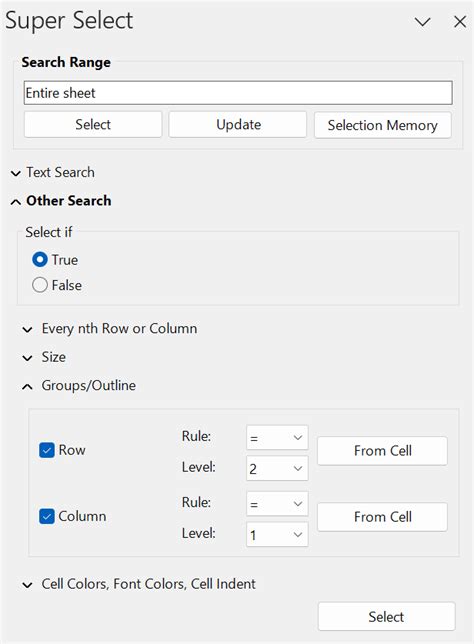Open the Row Rule dropdown

[277, 438]
